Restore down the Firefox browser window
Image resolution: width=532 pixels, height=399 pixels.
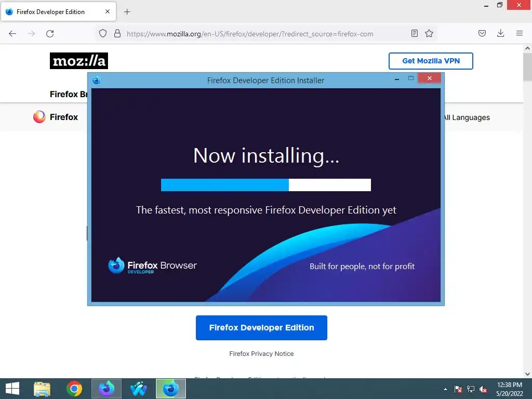tap(500, 5)
